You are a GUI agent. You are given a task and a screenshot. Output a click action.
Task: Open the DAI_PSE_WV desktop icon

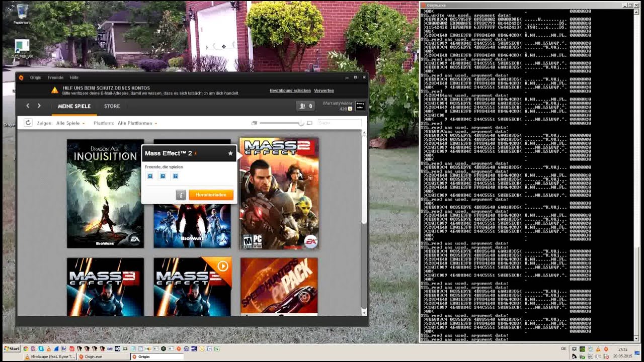(x=22, y=49)
